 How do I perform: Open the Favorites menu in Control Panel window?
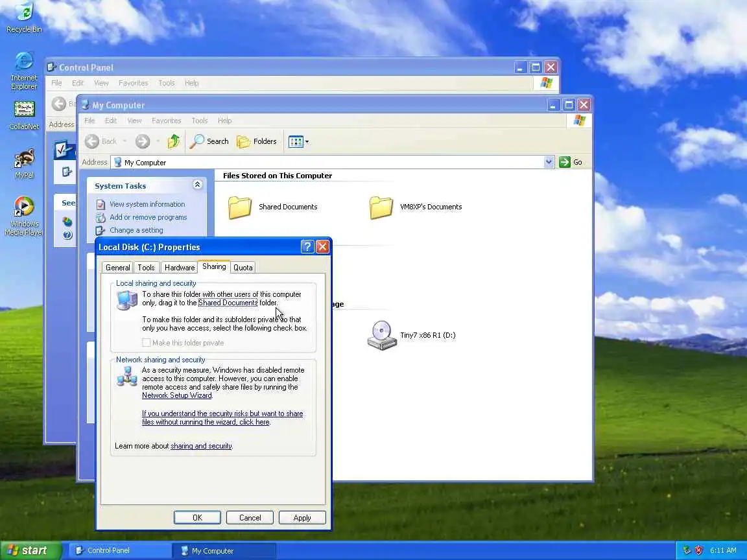pos(134,84)
